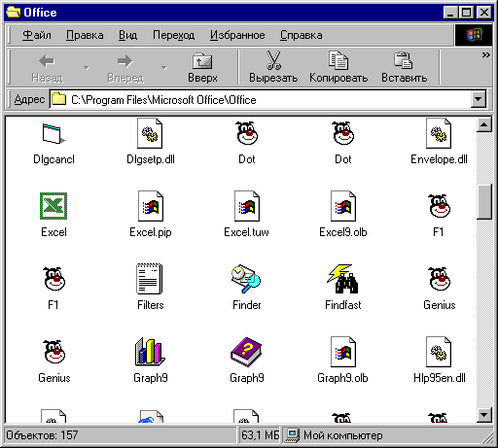Open the Назад history dropdown arrow
The image size is (498, 448).
(x=87, y=68)
